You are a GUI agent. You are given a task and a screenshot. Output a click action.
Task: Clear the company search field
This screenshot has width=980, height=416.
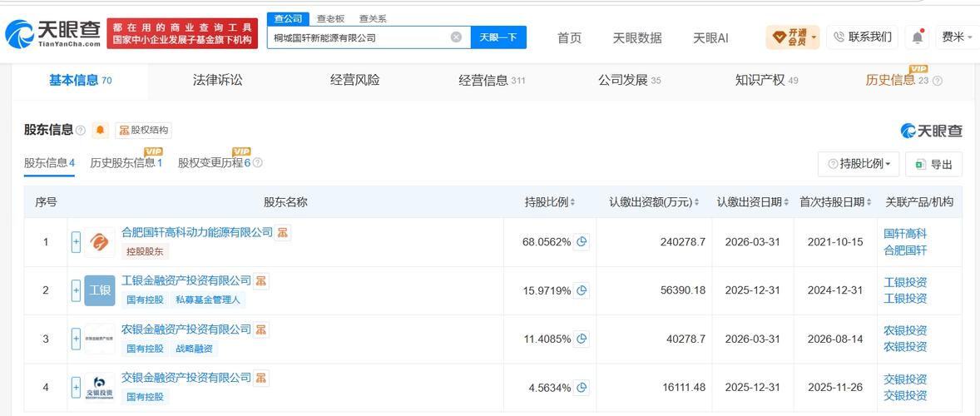(x=456, y=37)
